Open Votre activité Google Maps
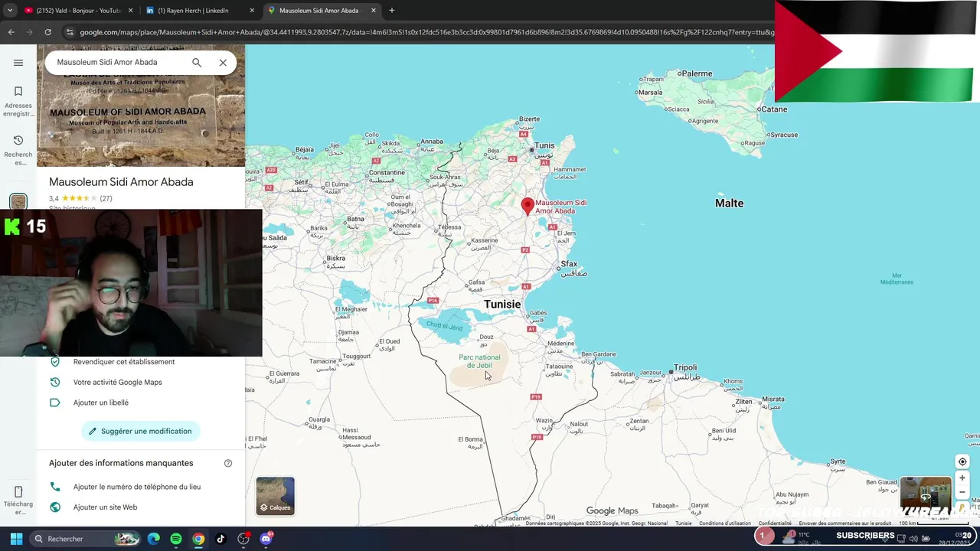The height and width of the screenshot is (551, 980). pos(141,383)
